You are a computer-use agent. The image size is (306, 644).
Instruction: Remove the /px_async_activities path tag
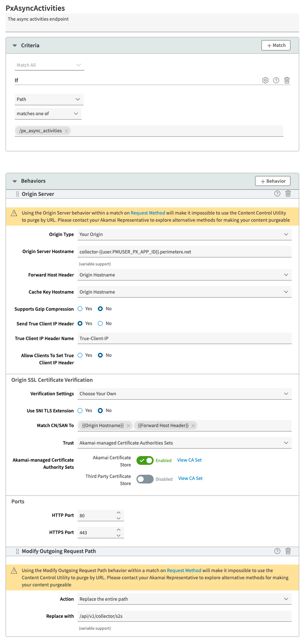coord(66,131)
